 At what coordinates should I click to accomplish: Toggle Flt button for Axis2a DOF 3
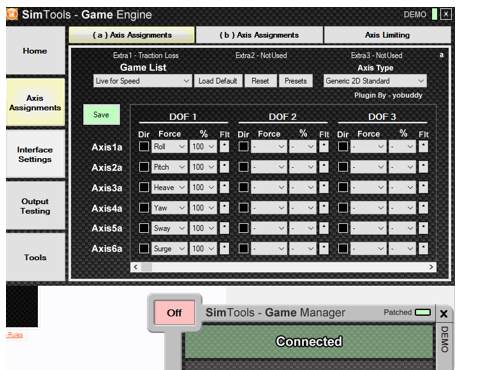point(423,167)
